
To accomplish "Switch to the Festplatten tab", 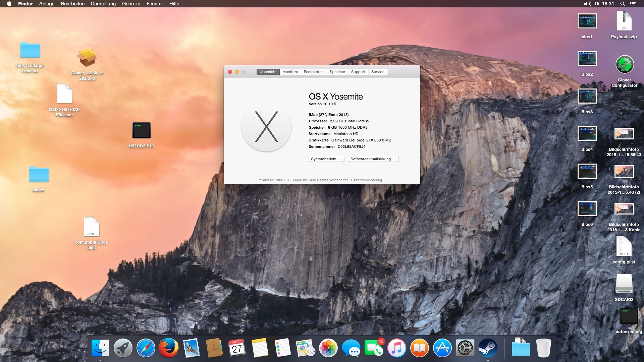I will [x=313, y=72].
